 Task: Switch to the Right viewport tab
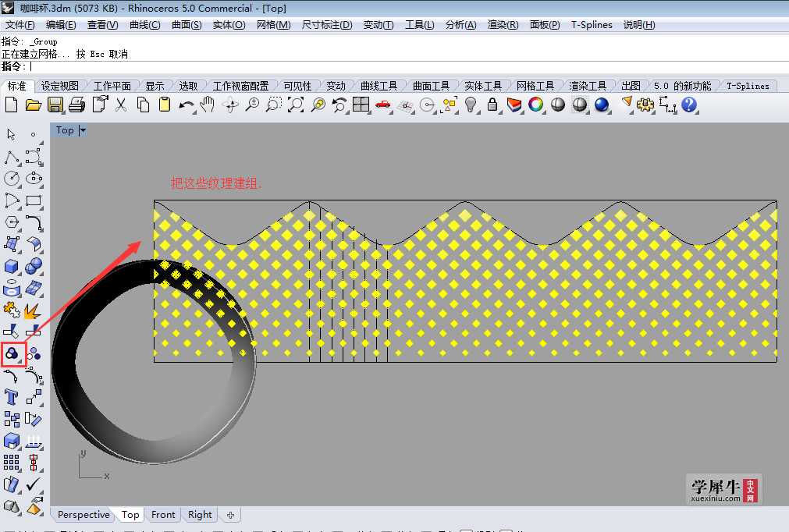[200, 514]
